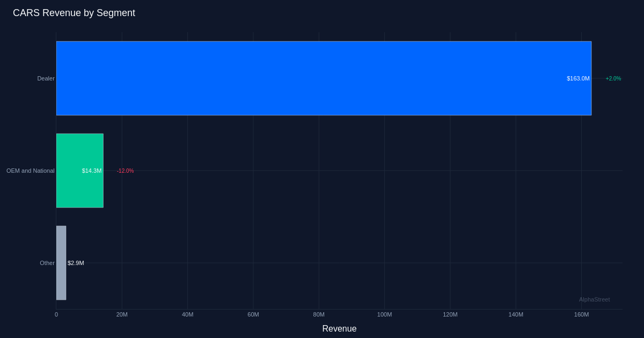This screenshot has height=338, width=644.
Task: Click the 'OEM and National' axis label
Action: [x=31, y=171]
